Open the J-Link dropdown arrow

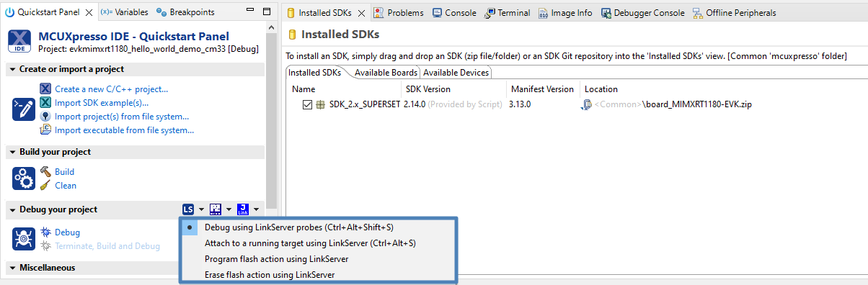coord(256,209)
